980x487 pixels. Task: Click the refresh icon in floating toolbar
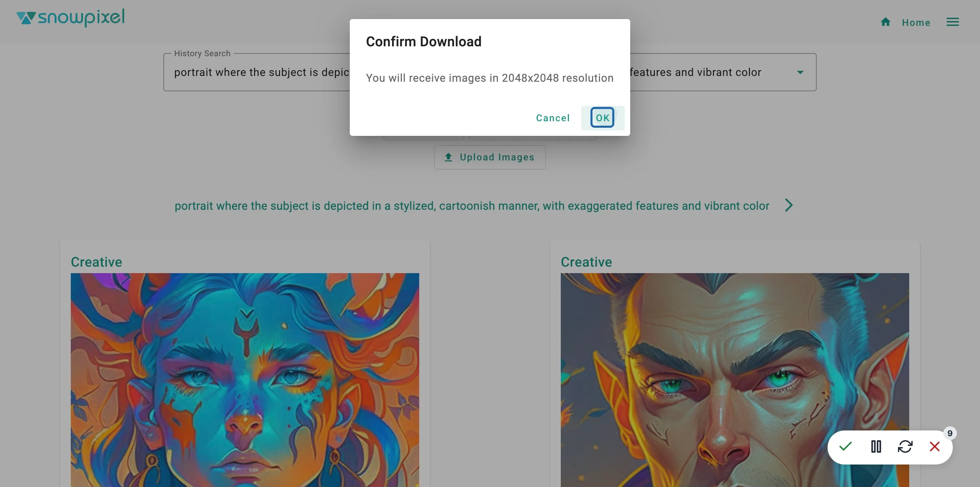(905, 446)
